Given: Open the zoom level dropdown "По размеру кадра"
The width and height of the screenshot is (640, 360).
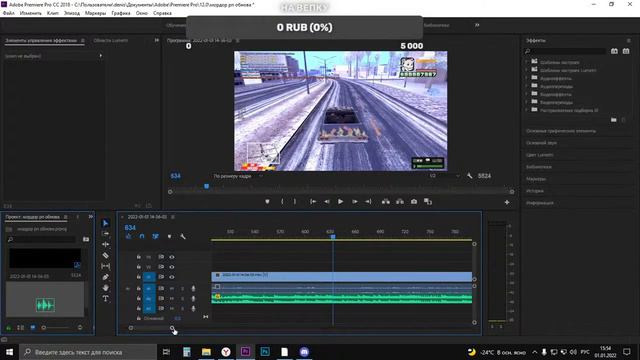Looking at the screenshot, I should point(238,176).
